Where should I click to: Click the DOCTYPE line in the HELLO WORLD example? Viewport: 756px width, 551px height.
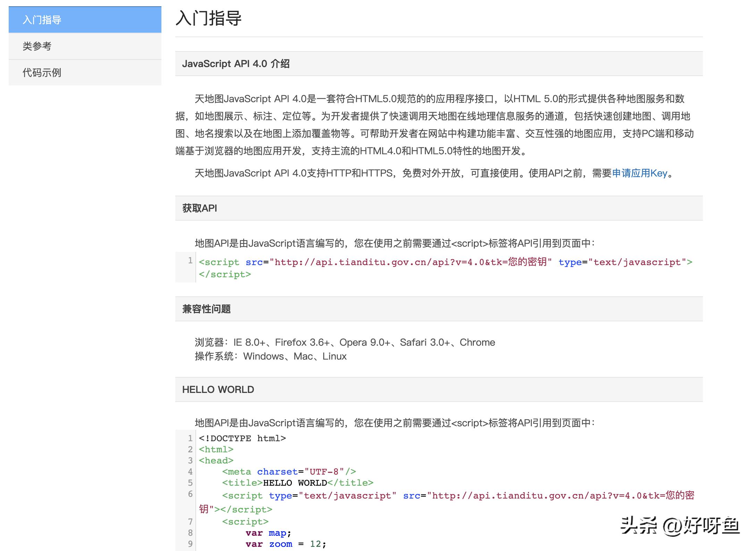(243, 438)
